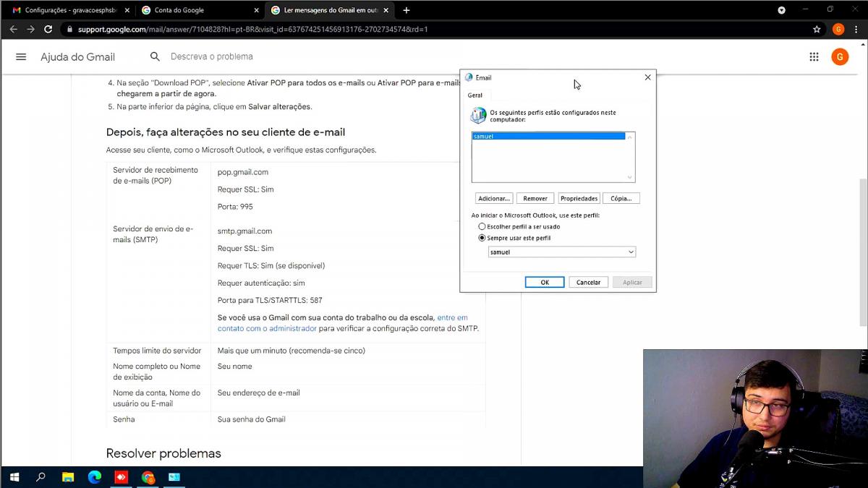Click the site lock icon in address bar
The image size is (868, 488).
click(69, 30)
